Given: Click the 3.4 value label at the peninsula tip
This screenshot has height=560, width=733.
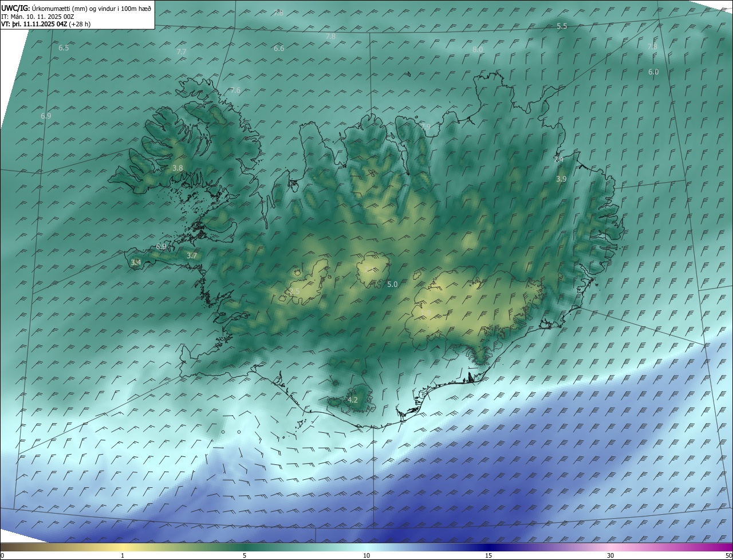Looking at the screenshot, I should 136,263.
